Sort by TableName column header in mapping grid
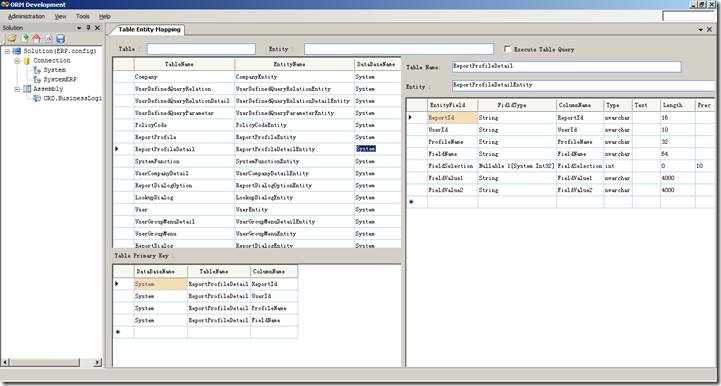Image resolution: width=721 pixels, height=386 pixels. pyautogui.click(x=184, y=64)
